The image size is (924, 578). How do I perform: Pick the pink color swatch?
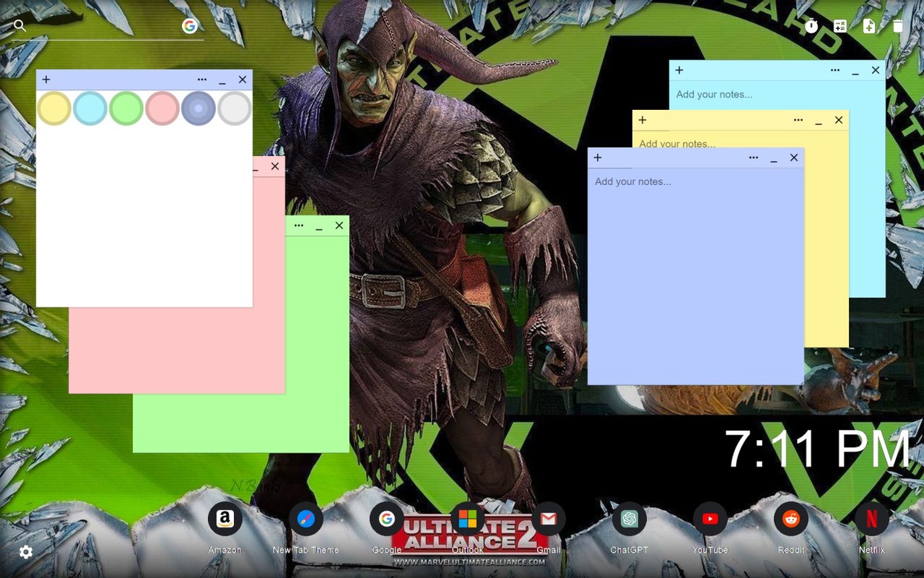point(162,108)
